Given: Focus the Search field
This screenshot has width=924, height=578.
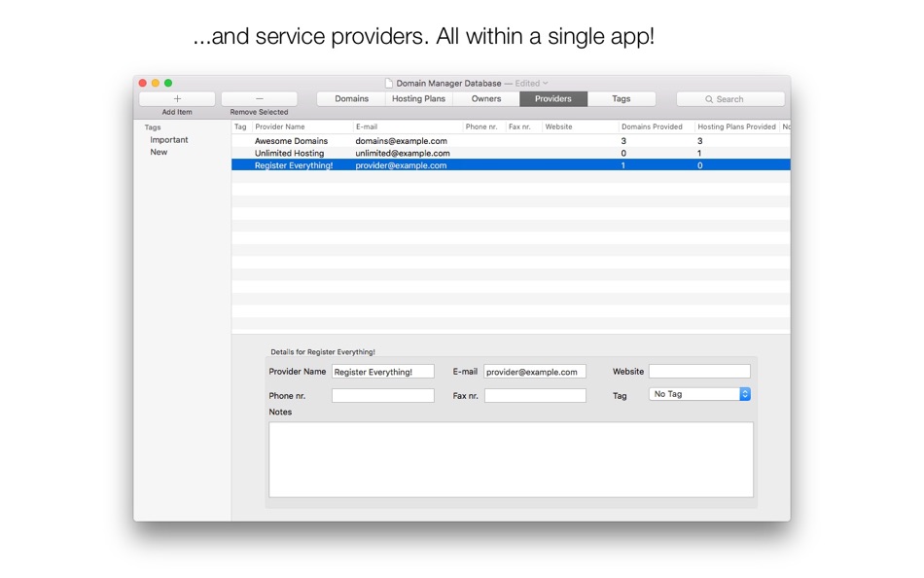Looking at the screenshot, I should point(730,99).
